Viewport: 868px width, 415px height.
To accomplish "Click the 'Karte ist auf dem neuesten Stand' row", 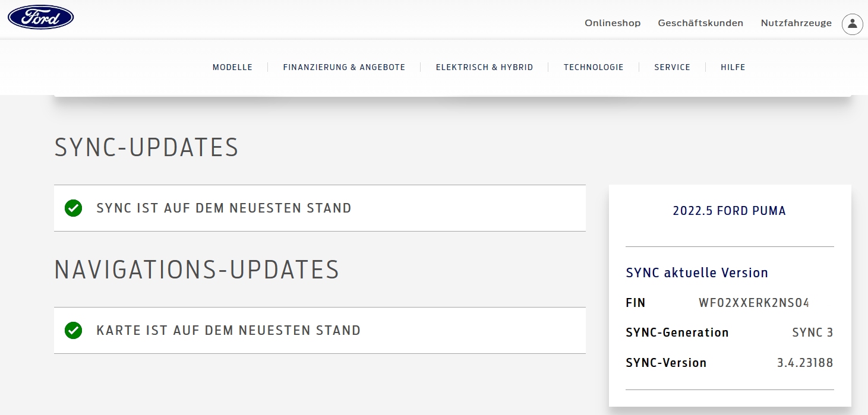I will coord(320,331).
